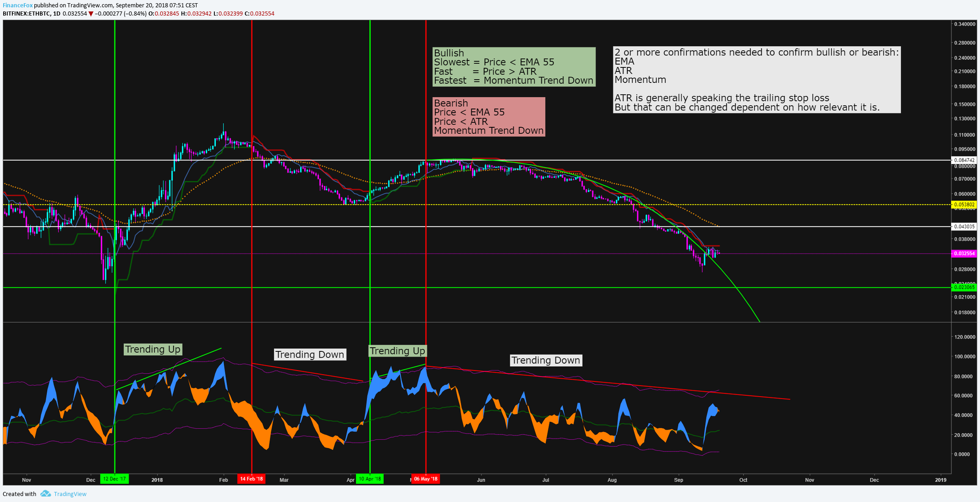The image size is (980, 502).
Task: Click the BITFINEX:ETHBTC symbol title
Action: tap(27, 14)
